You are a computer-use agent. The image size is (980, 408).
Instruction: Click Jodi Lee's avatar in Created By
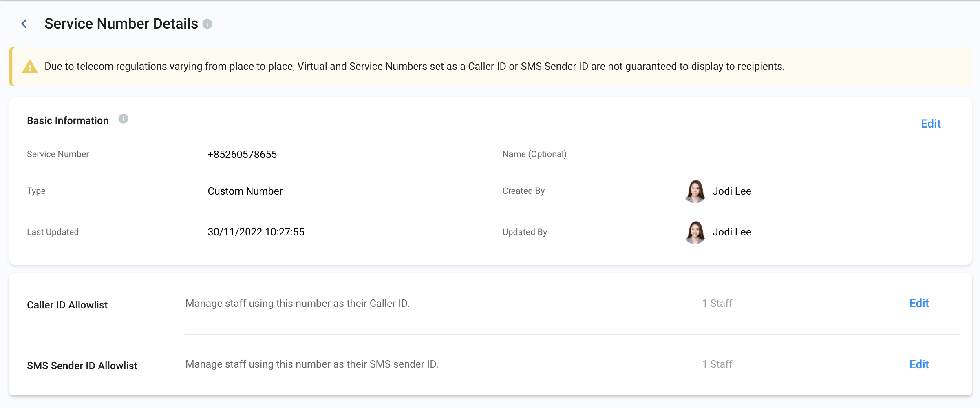pyautogui.click(x=695, y=191)
